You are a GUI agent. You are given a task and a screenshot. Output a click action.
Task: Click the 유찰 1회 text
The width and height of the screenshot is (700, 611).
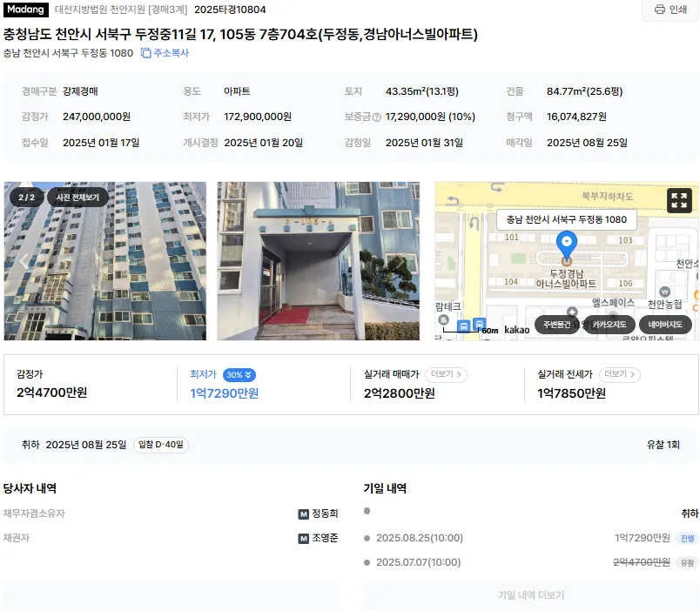tap(663, 445)
